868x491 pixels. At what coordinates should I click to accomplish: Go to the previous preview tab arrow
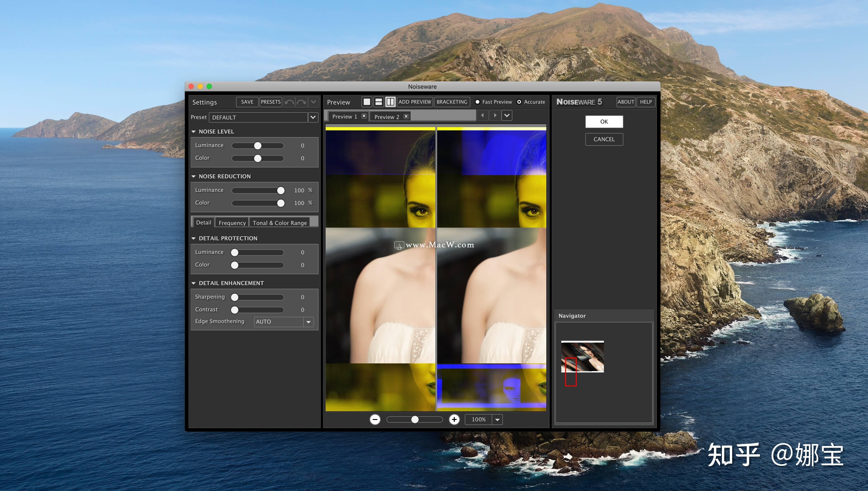coord(482,115)
